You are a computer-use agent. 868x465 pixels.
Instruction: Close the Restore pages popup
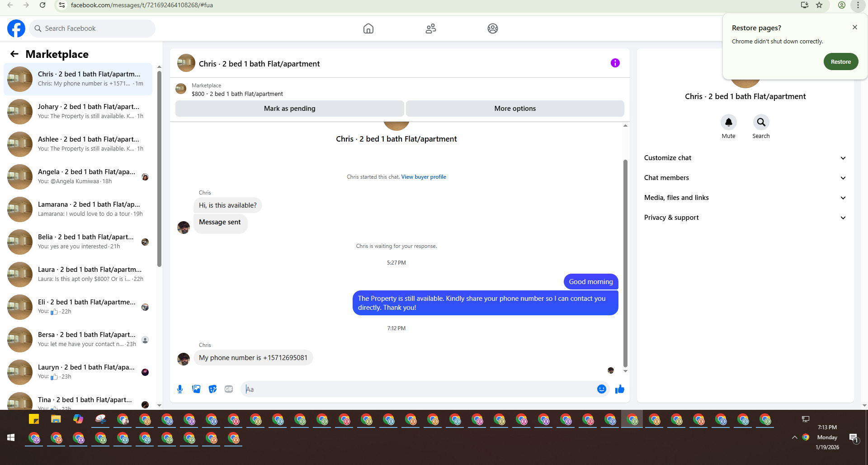pos(855,27)
